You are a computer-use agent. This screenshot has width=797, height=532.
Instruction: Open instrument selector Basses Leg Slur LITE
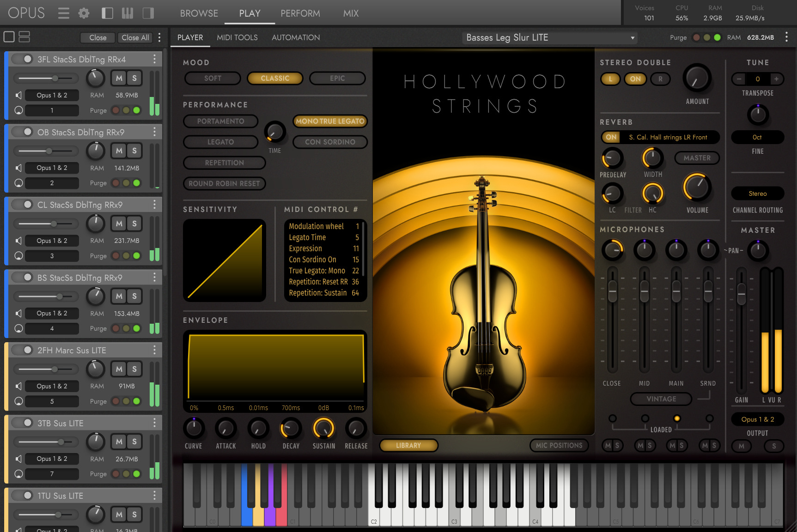pyautogui.click(x=550, y=38)
